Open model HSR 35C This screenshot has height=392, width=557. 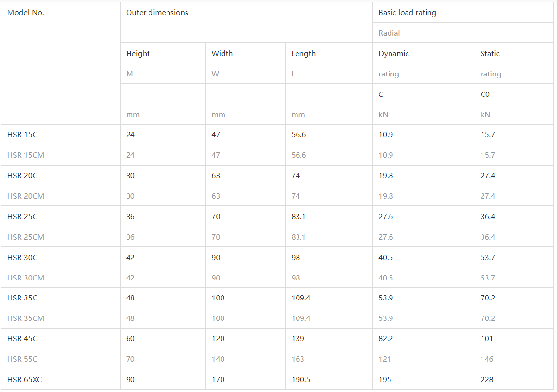pos(22,298)
